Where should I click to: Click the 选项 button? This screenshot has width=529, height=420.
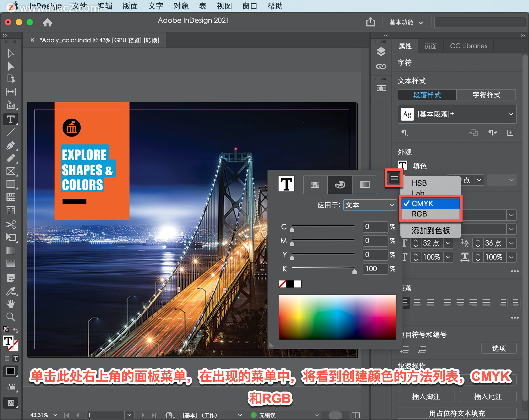click(499, 348)
